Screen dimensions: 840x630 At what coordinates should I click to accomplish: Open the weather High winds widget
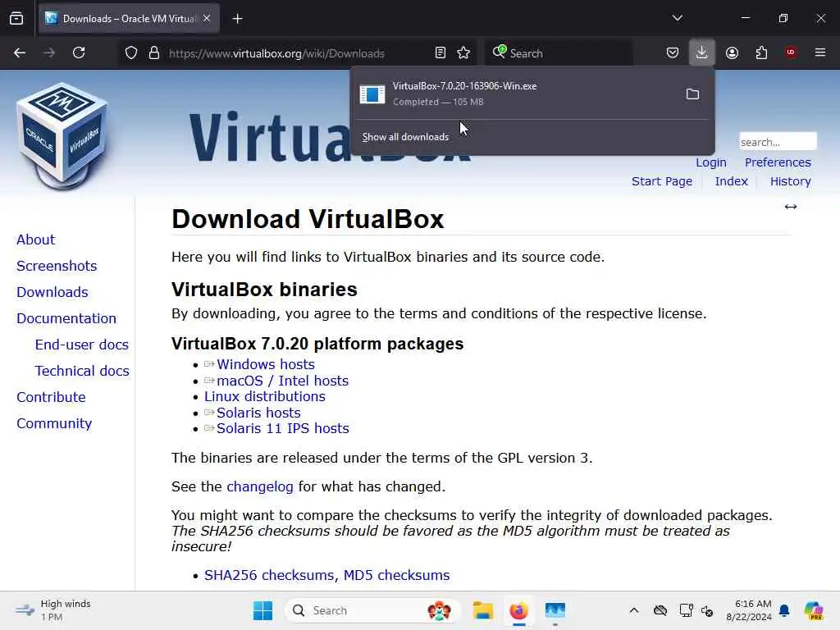pyautogui.click(x=53, y=610)
